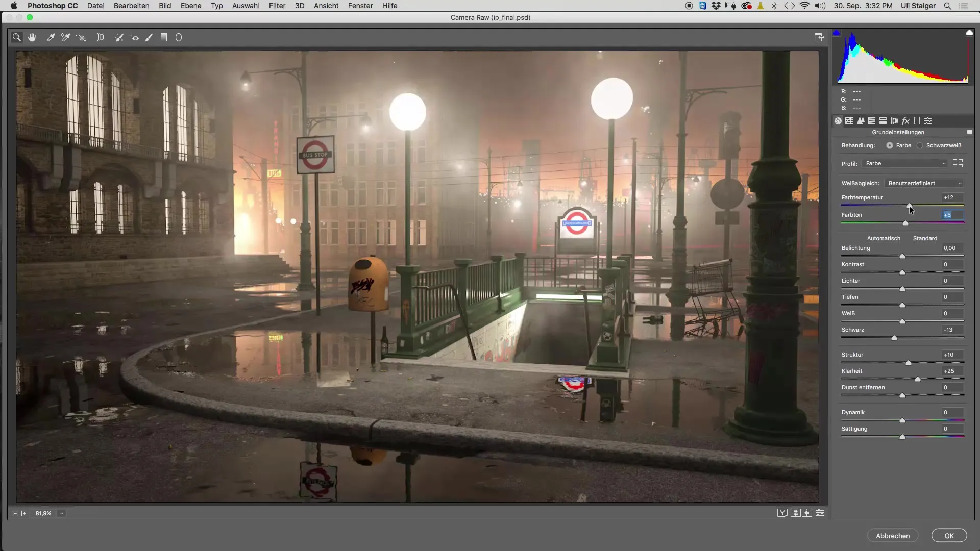Select the Zoom tool in Camera Raw toolbar
The height and width of the screenshot is (551, 980).
click(17, 37)
